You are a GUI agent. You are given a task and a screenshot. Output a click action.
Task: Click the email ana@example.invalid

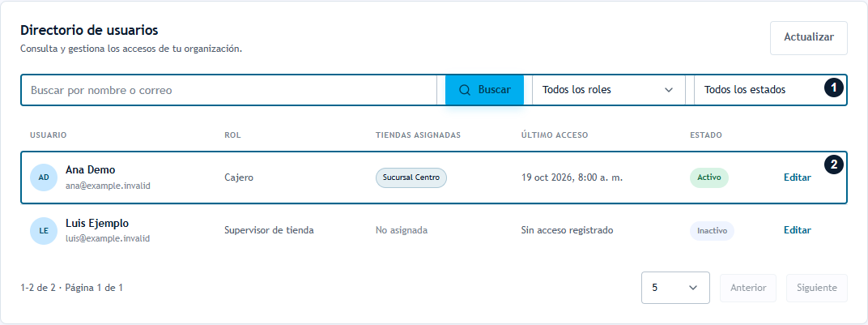(x=108, y=186)
